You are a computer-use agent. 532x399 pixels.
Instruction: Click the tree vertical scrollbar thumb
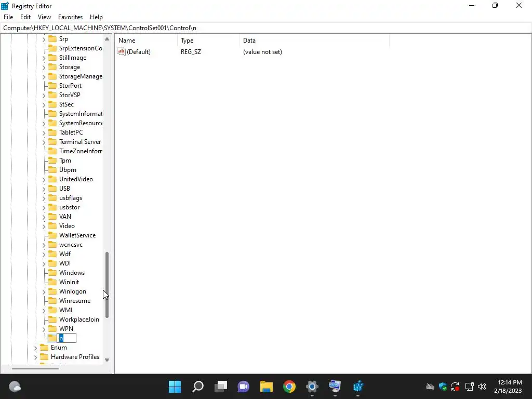107,285
